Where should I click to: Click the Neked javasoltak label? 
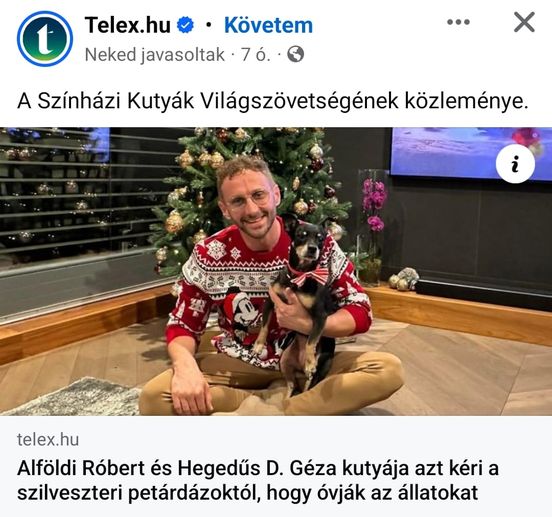155,55
